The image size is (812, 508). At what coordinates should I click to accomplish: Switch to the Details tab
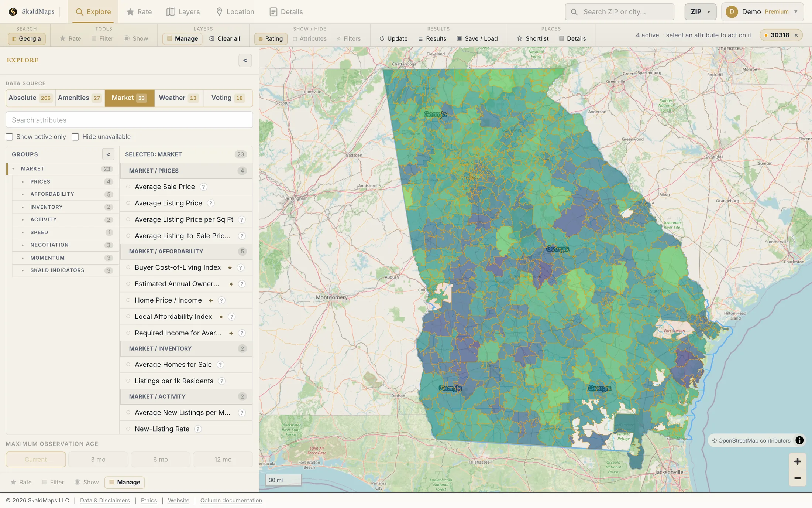click(286, 11)
